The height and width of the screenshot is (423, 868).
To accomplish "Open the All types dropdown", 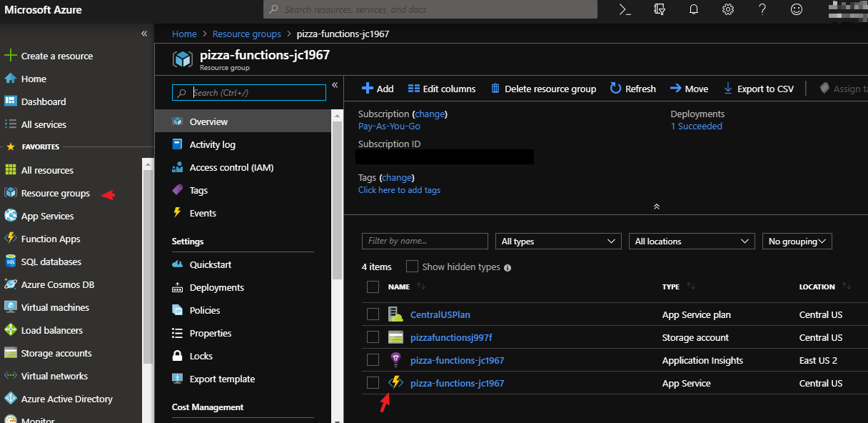I will [x=558, y=242].
